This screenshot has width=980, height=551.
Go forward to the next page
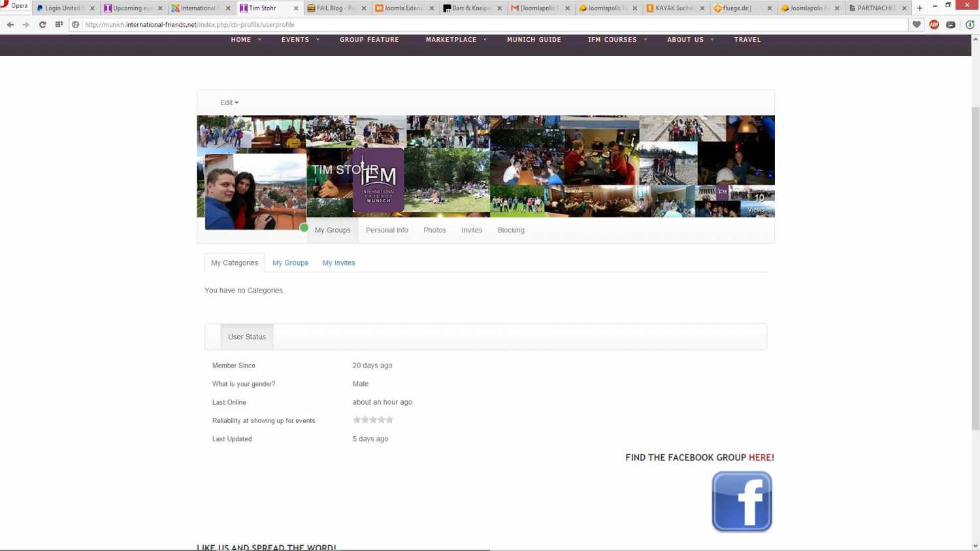pos(26,25)
